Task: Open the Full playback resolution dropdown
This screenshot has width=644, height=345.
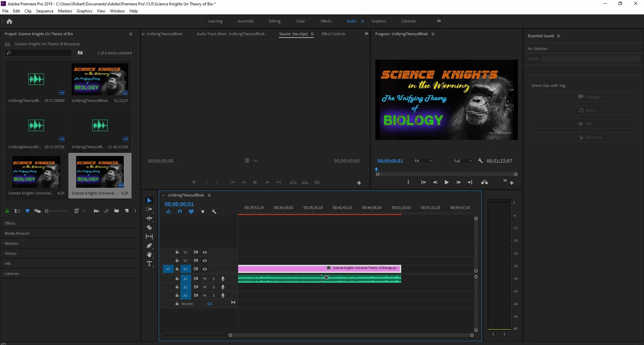Action: click(x=463, y=161)
